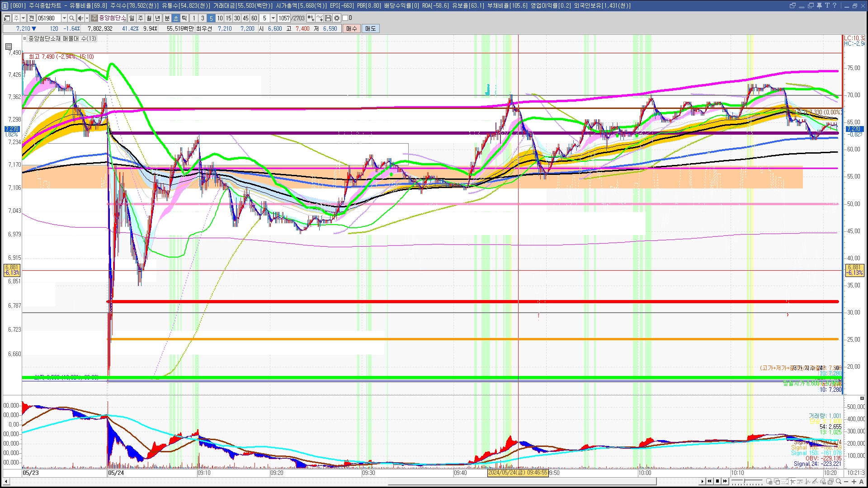Click the stock search magnifier icon
This screenshot has width=868, height=488.
(x=72, y=18)
